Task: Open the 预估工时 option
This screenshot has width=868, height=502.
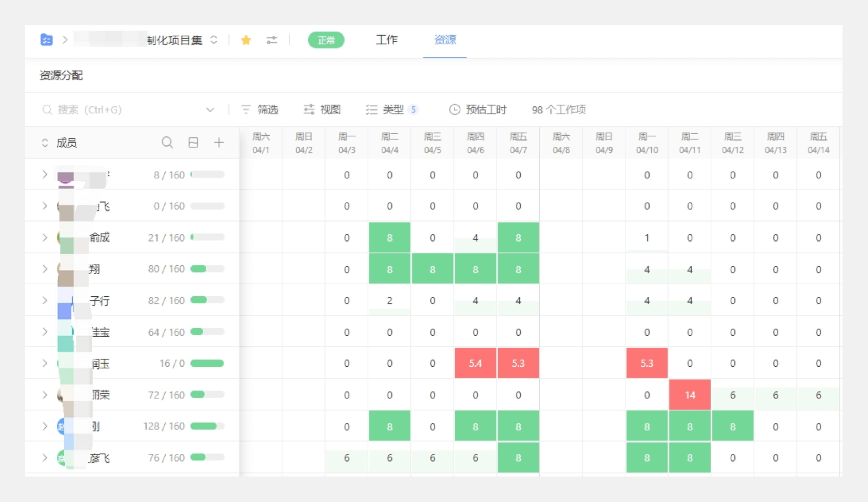Action: [478, 109]
